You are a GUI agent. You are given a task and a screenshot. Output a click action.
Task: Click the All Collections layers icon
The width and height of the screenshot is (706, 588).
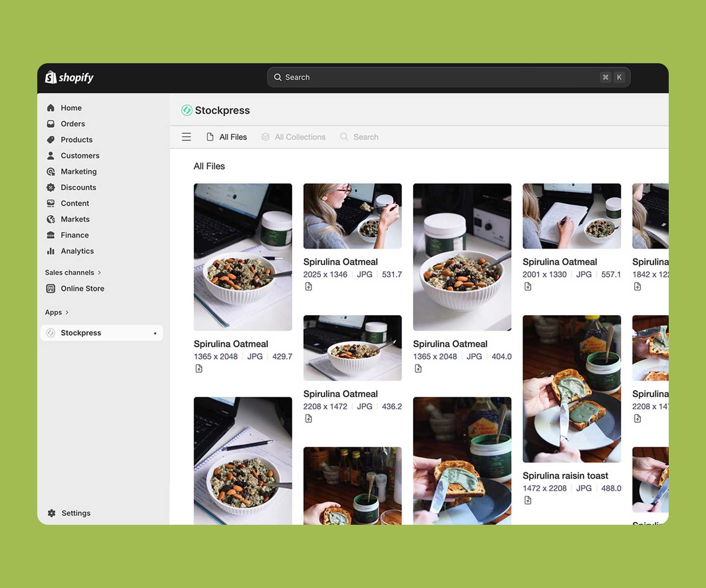click(265, 137)
